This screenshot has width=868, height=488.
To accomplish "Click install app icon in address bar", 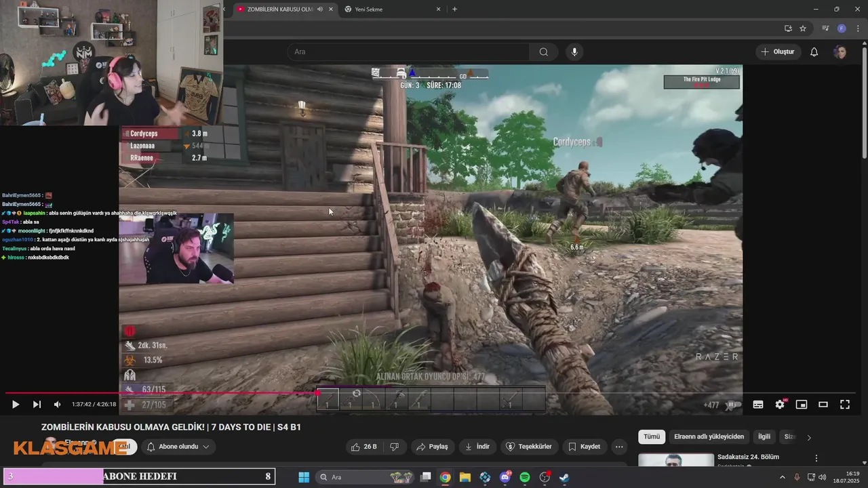I will pos(788,28).
